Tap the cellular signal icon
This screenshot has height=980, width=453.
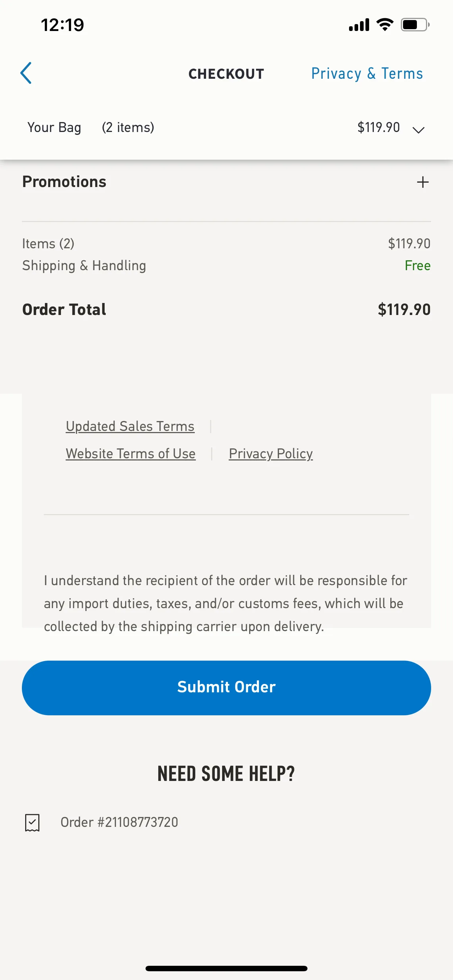[359, 25]
